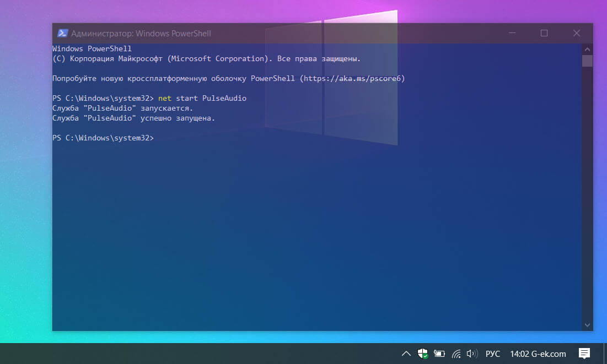Open the Action Center notifications icon

pos(584,354)
